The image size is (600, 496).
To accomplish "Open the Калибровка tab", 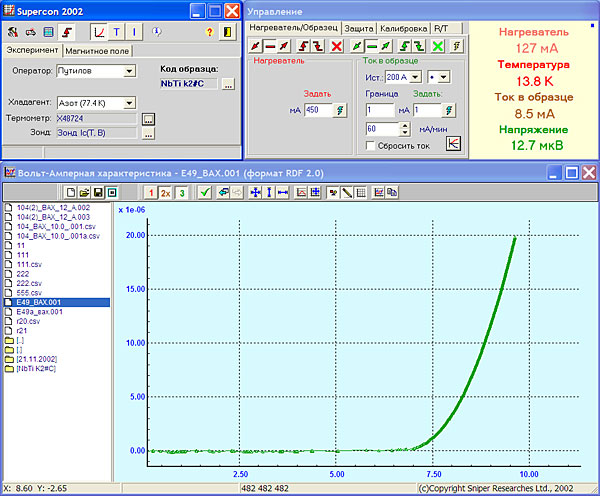I will [x=403, y=29].
